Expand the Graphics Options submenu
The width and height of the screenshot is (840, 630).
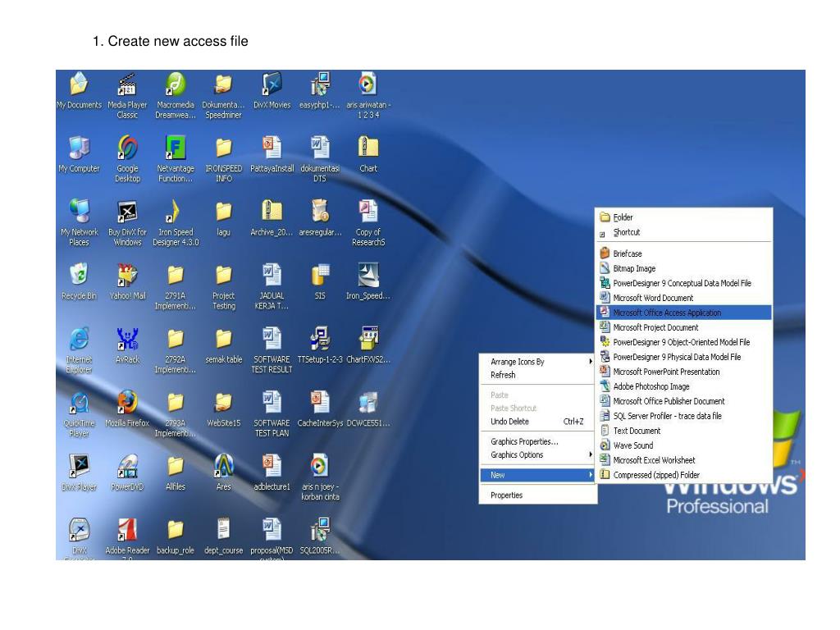pyautogui.click(x=538, y=454)
